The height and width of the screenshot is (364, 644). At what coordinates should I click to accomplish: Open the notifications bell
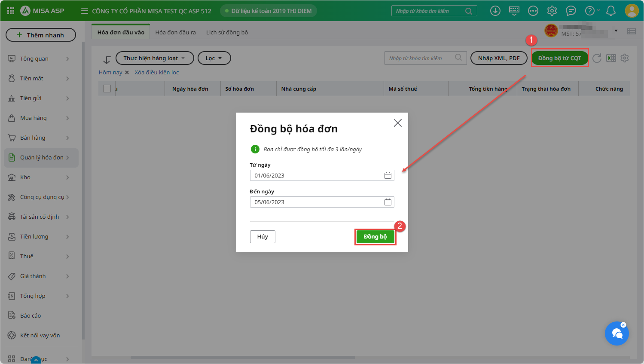coord(610,11)
